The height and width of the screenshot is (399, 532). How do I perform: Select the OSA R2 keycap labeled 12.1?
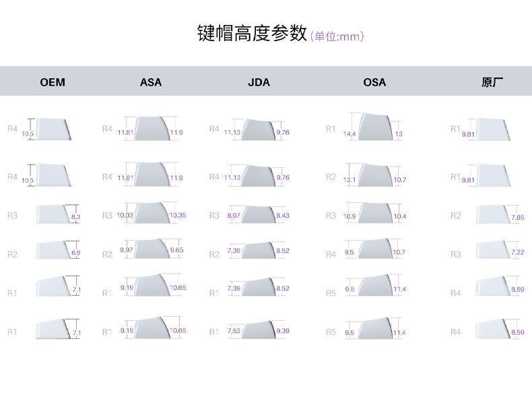[375, 175]
